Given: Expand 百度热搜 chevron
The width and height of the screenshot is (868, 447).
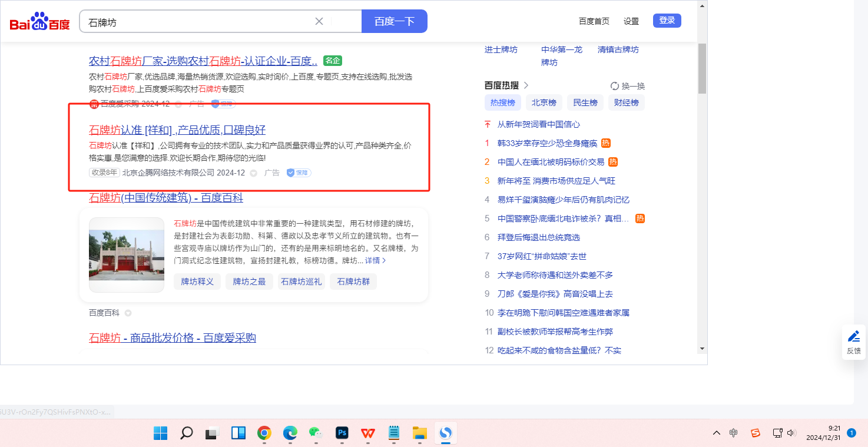Looking at the screenshot, I should click(526, 85).
